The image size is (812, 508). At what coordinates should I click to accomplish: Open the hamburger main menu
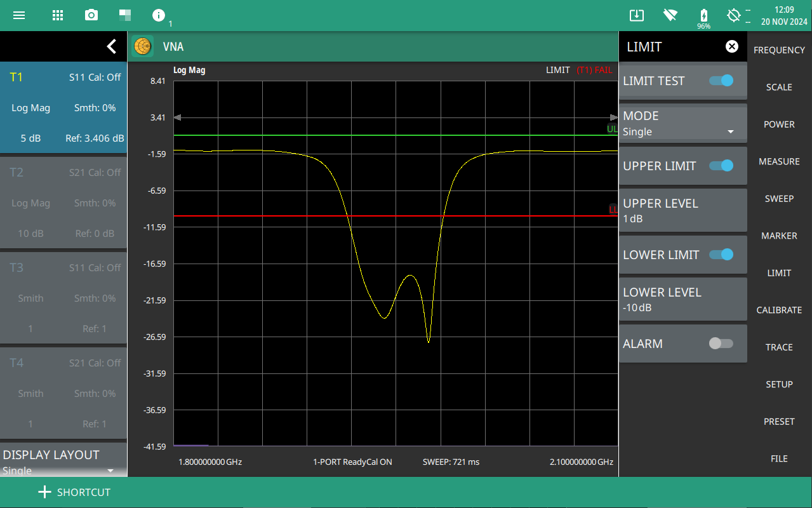19,15
